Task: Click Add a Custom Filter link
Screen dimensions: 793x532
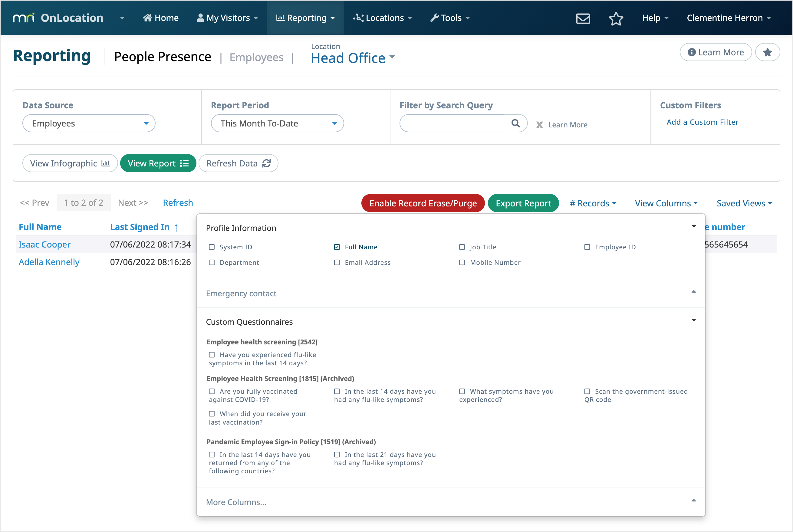Action: point(702,122)
